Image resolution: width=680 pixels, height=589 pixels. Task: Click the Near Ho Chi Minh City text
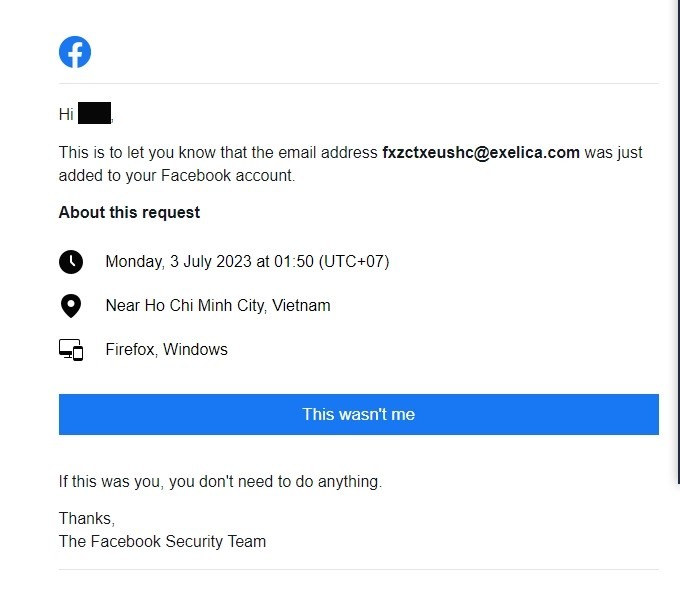(x=218, y=306)
